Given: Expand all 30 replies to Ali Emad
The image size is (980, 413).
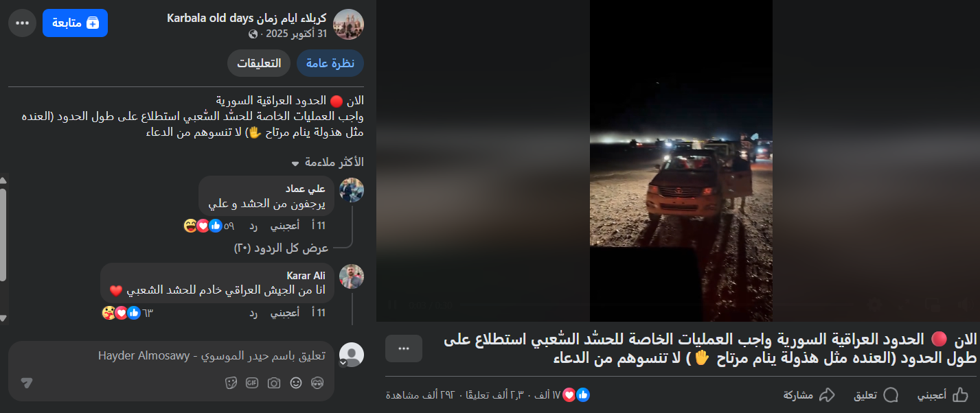Looking at the screenshot, I should tap(281, 248).
